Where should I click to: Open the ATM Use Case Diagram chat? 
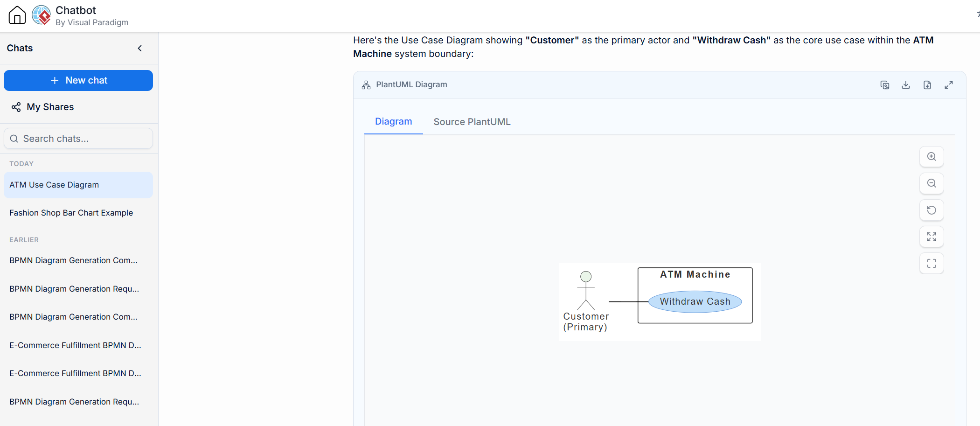click(x=78, y=185)
